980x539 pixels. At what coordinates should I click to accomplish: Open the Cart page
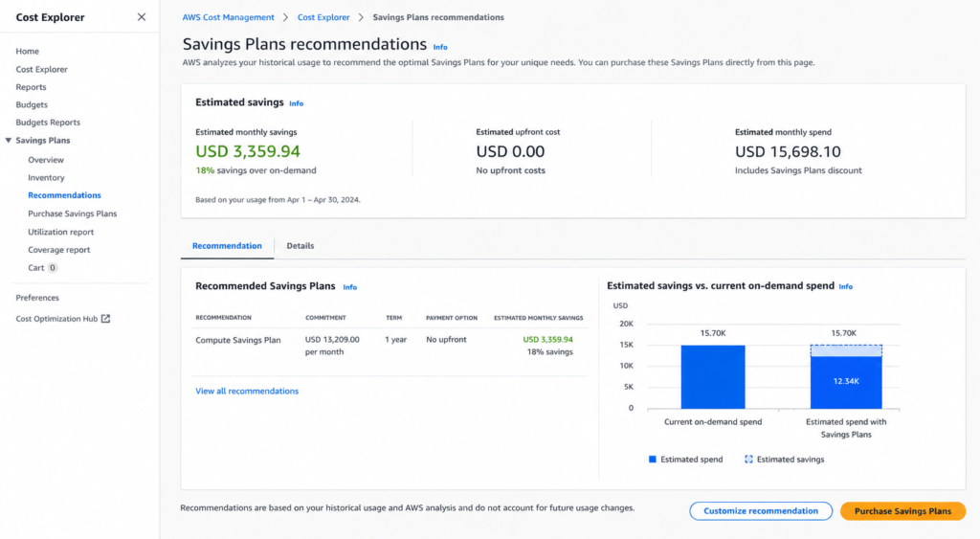pos(35,268)
